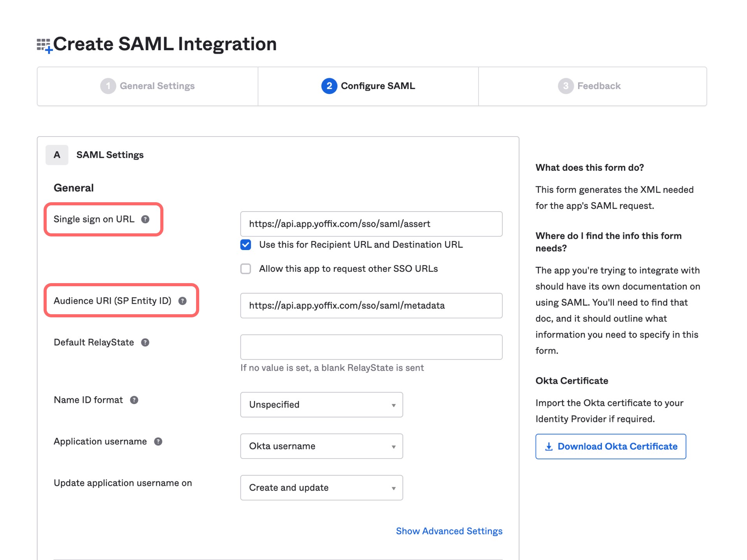This screenshot has width=747, height=560.
Task: Click the help icon beside Audience URI
Action: pos(183,300)
